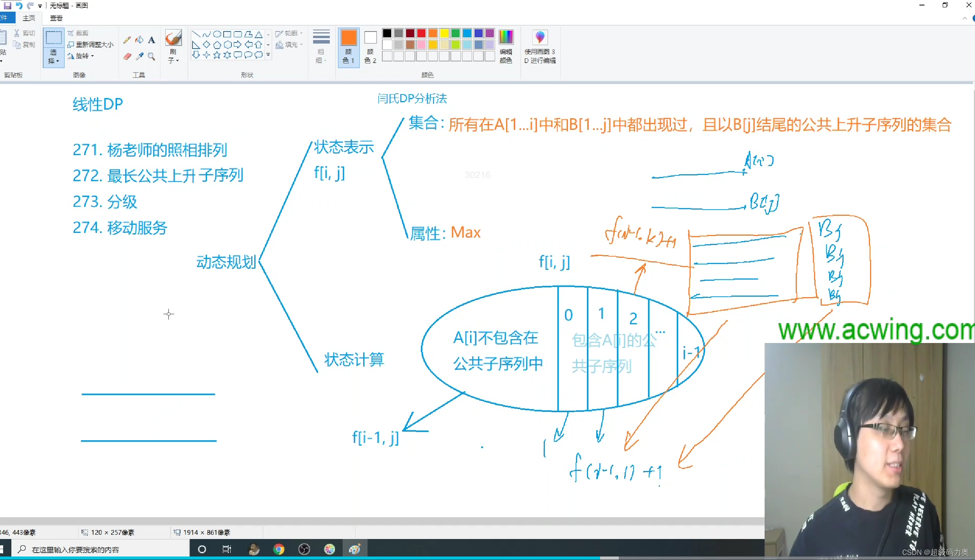This screenshot has width=975, height=560.
Task: Show the next row of the shapes gallery
Action: point(268,45)
